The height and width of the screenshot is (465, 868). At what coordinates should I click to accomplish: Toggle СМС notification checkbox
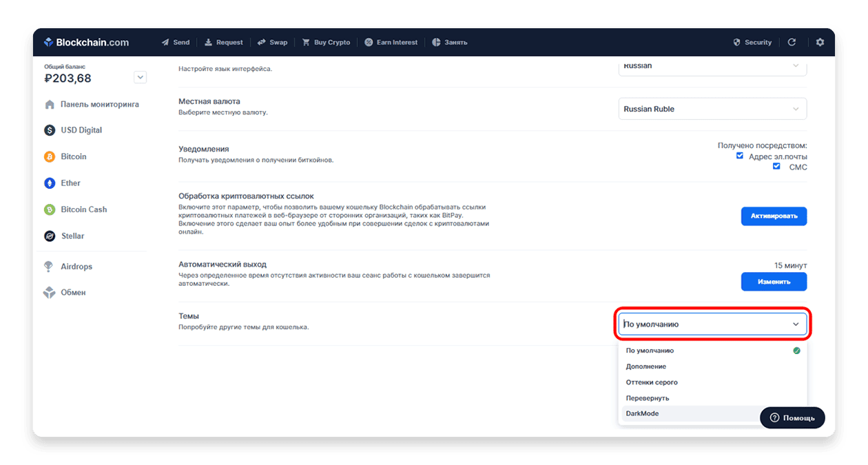[x=776, y=166]
